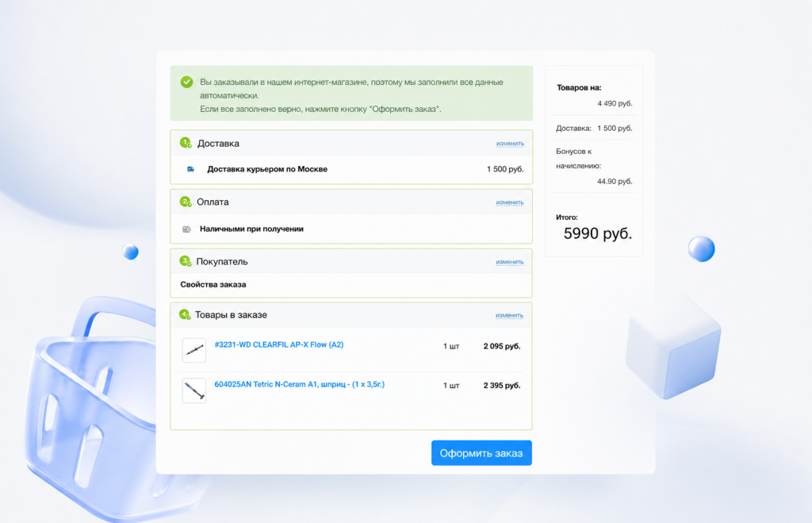
Task: Select Доставка курьером по Москве row
Action: click(x=351, y=169)
